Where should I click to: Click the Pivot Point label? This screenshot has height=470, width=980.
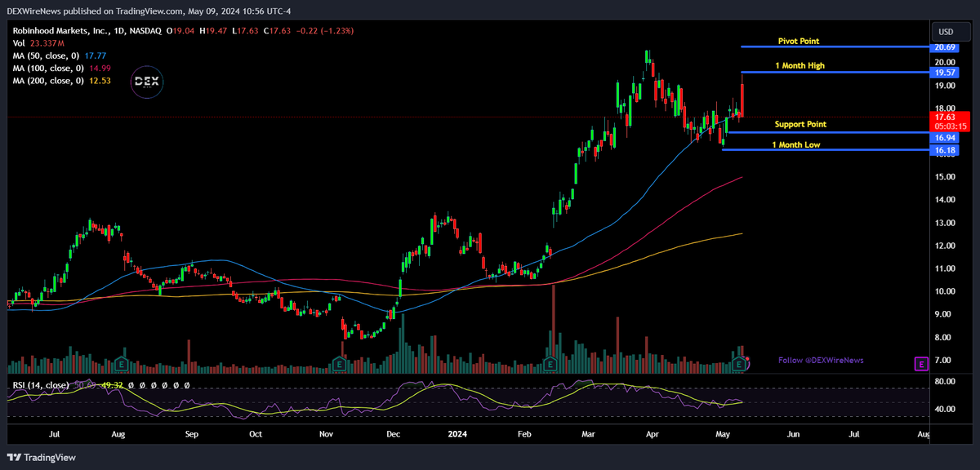tap(798, 41)
